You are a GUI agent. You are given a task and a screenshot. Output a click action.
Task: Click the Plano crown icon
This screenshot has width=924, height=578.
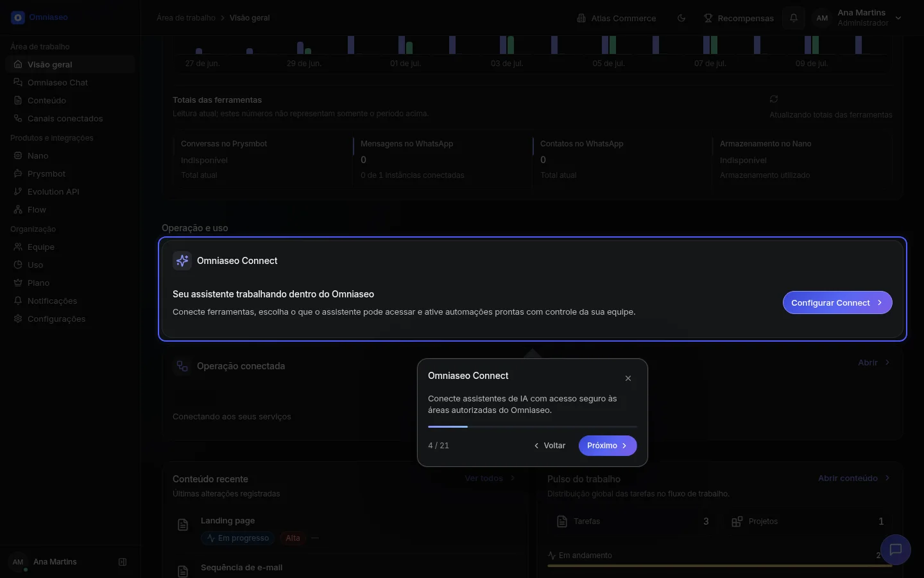pyautogui.click(x=18, y=283)
